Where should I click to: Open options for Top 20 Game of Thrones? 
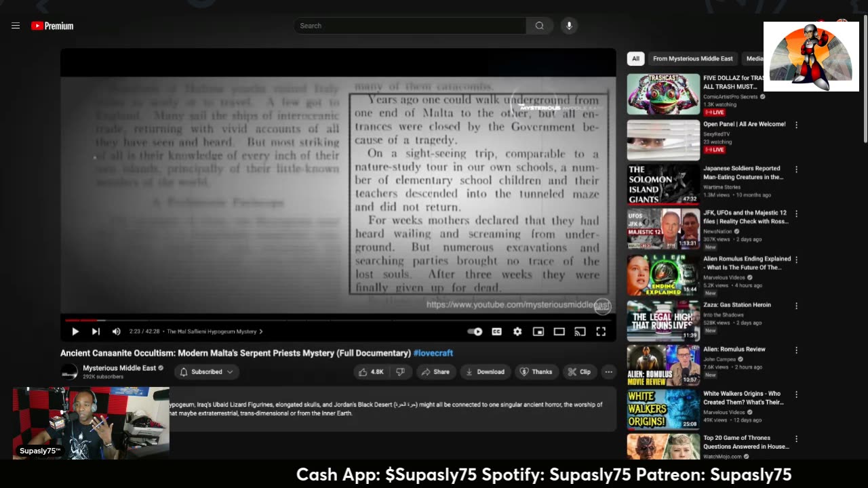point(796,439)
